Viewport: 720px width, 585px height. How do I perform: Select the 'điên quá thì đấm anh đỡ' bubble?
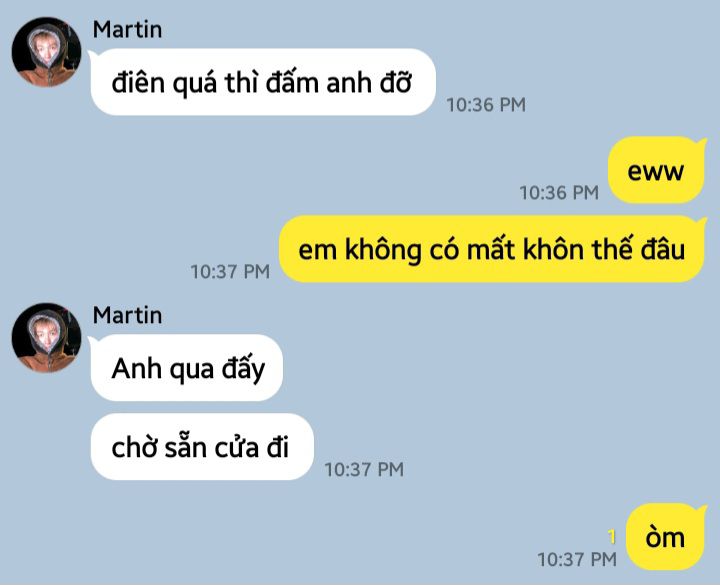[263, 82]
